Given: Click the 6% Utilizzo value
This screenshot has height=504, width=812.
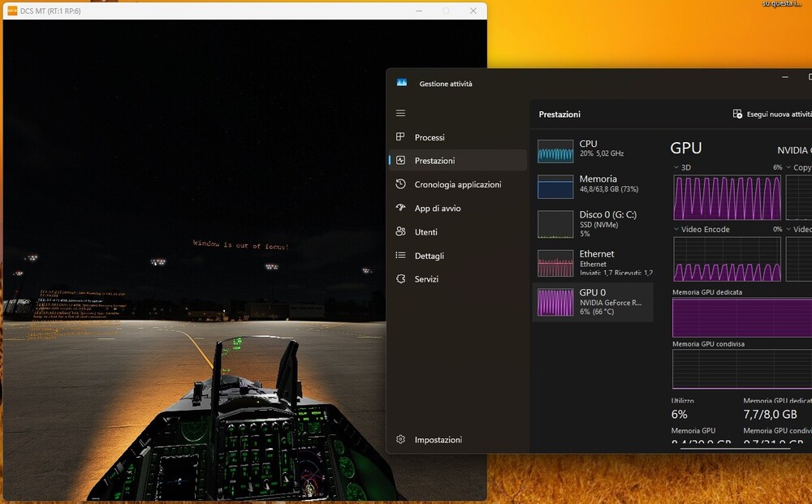Looking at the screenshot, I should tap(679, 415).
